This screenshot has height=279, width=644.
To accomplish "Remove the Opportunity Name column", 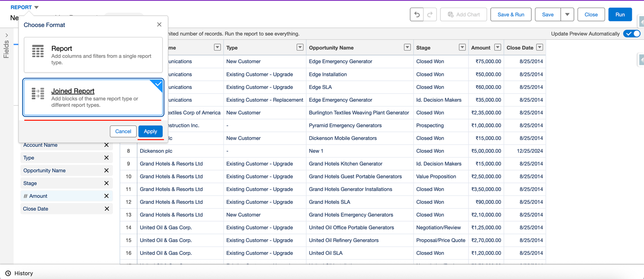I will pos(106,170).
